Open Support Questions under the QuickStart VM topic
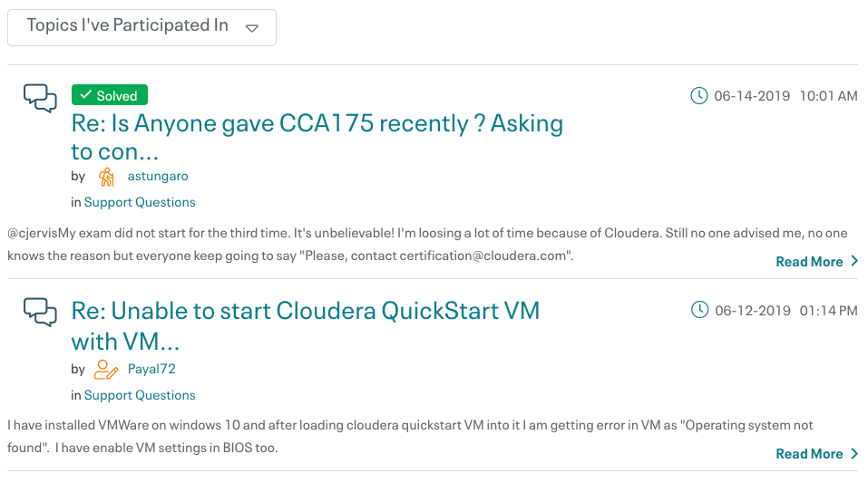 point(140,395)
